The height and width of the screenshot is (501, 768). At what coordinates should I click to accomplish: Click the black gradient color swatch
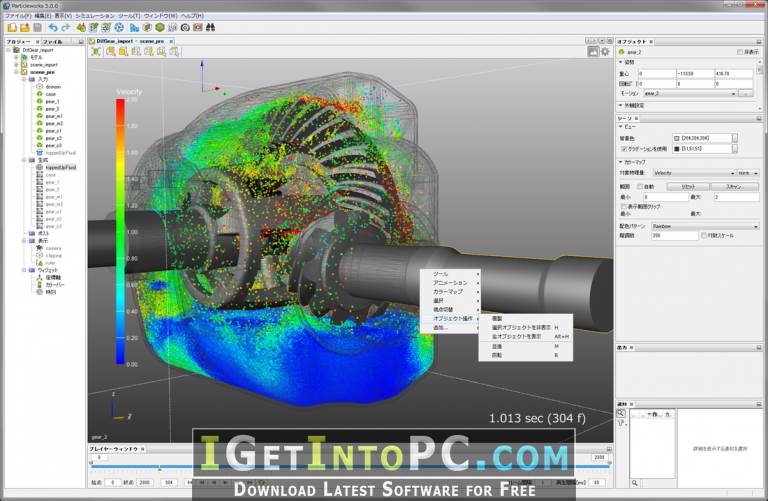[x=677, y=149]
